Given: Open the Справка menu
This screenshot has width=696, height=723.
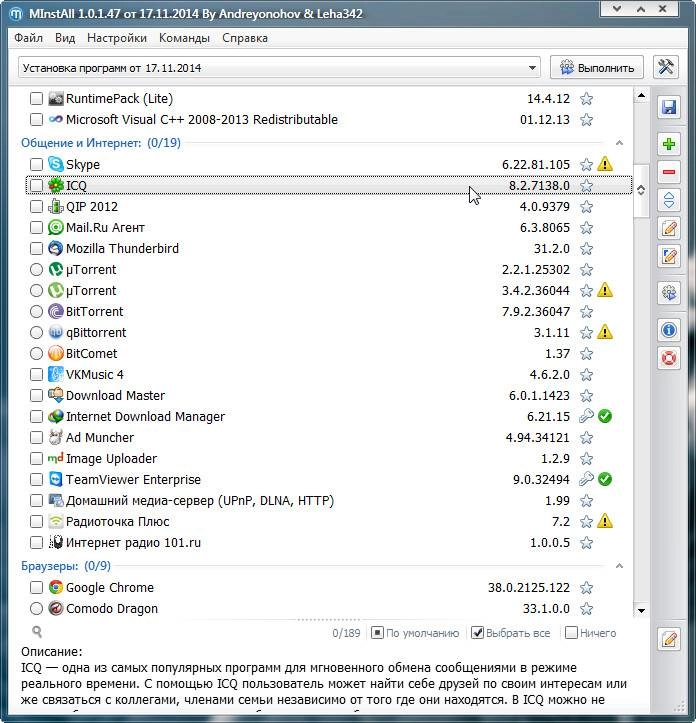Looking at the screenshot, I should pos(245,38).
